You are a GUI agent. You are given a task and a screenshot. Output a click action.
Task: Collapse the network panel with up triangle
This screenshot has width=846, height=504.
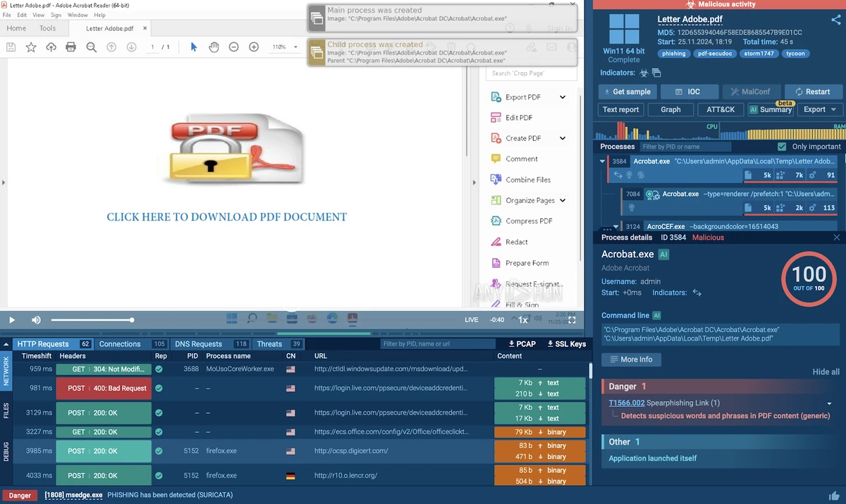click(x=6, y=344)
